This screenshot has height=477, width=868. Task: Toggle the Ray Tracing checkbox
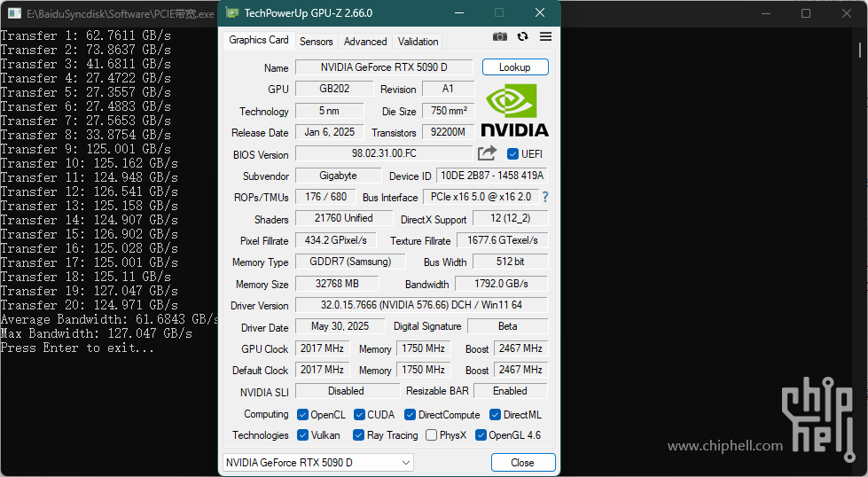pos(359,435)
